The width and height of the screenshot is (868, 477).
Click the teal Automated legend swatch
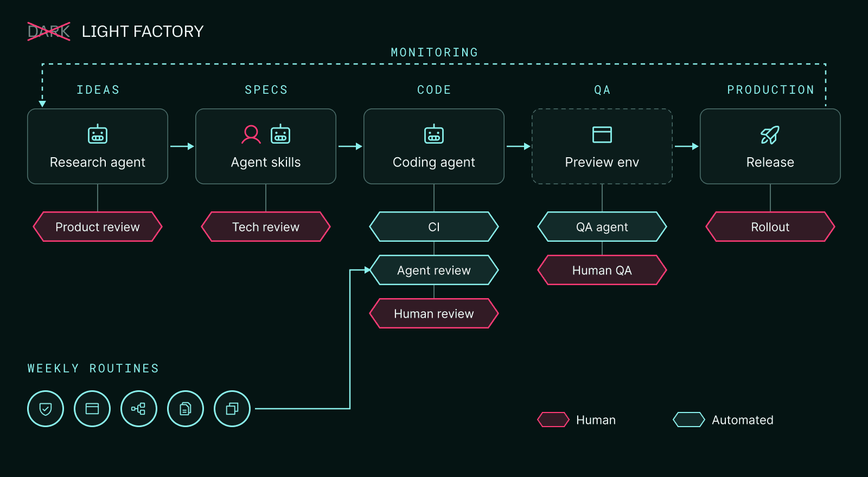(689, 420)
